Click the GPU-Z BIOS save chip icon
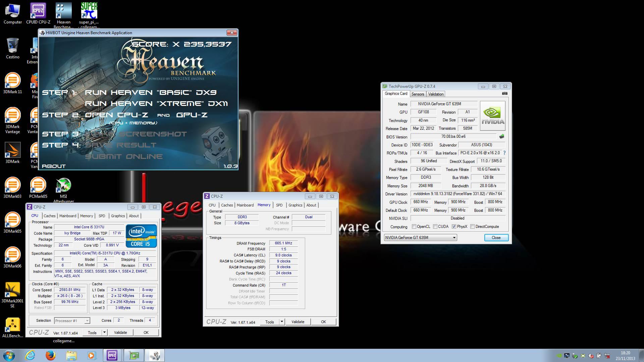This screenshot has width=644, height=362. [502, 136]
